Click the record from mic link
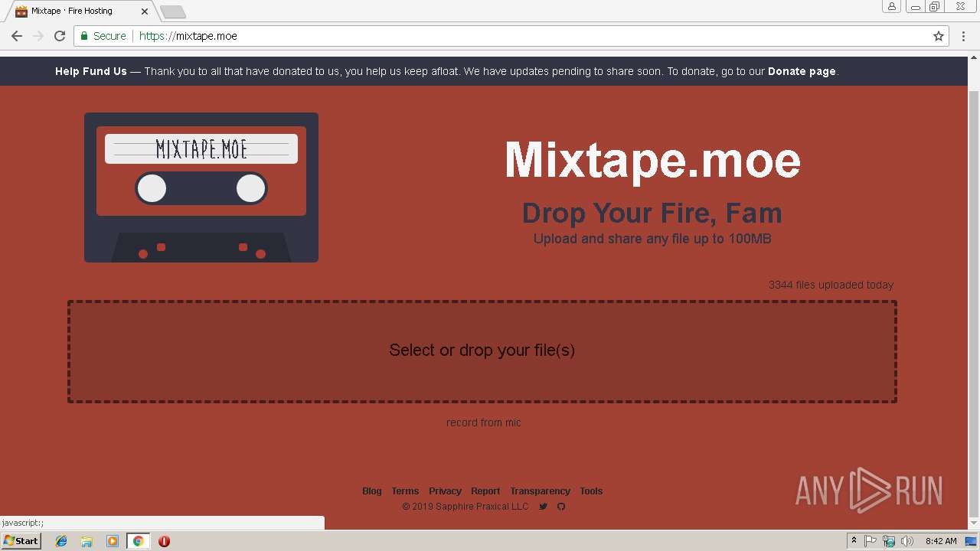The height and width of the screenshot is (551, 980). pos(484,422)
